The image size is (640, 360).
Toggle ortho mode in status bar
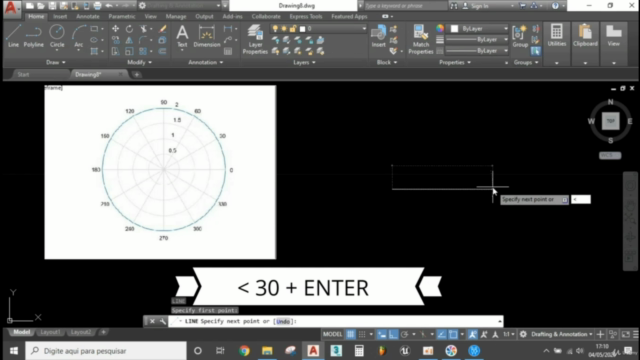393,334
